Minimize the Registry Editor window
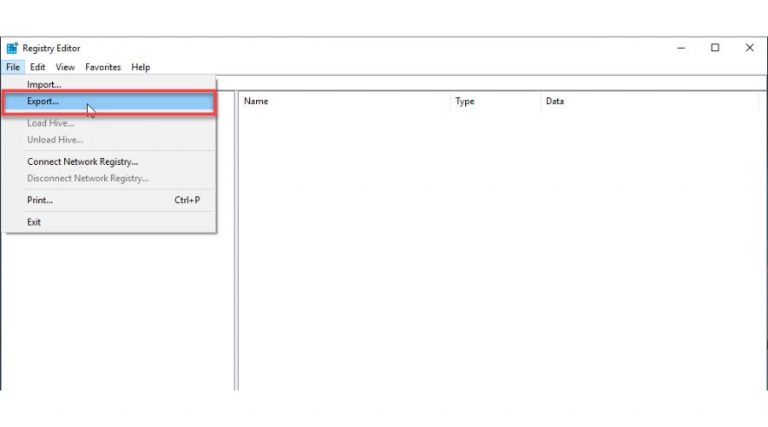 [681, 48]
